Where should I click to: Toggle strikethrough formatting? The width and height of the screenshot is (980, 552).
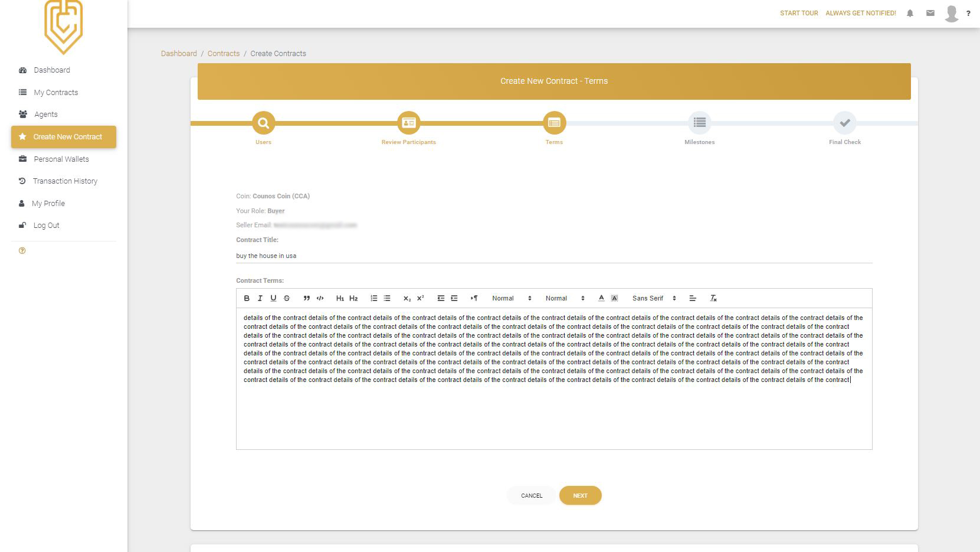(287, 298)
